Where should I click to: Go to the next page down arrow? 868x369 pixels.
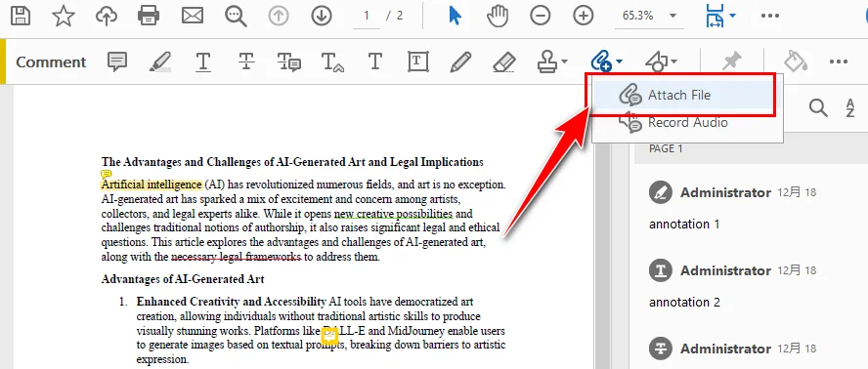321,16
